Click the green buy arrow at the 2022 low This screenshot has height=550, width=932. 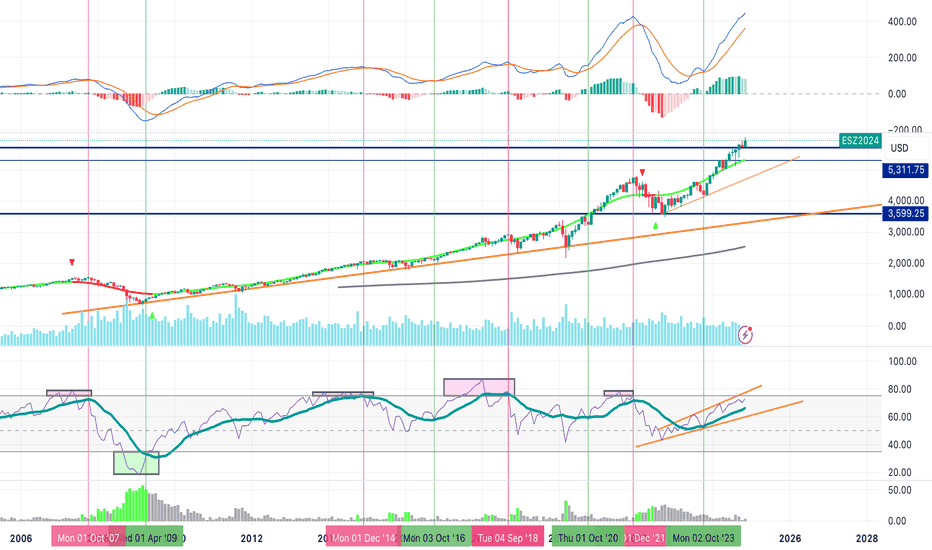point(655,225)
